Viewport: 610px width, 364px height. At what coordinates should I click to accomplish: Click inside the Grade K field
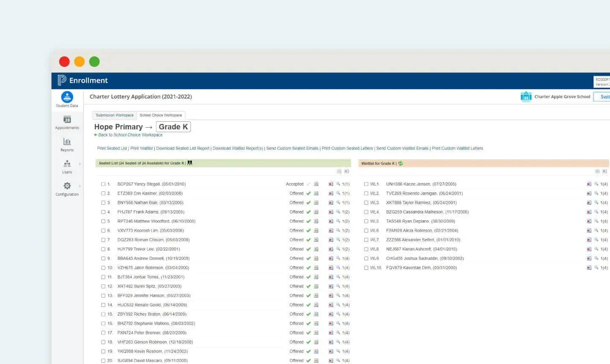point(173,126)
